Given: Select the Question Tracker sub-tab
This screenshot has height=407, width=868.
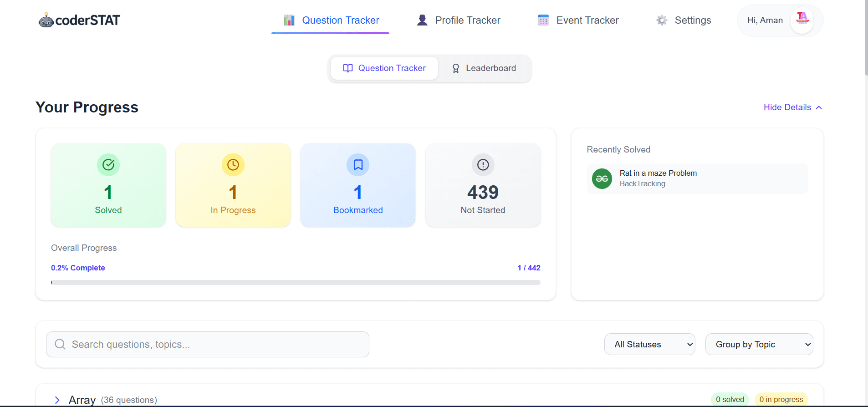Looking at the screenshot, I should click(x=384, y=68).
